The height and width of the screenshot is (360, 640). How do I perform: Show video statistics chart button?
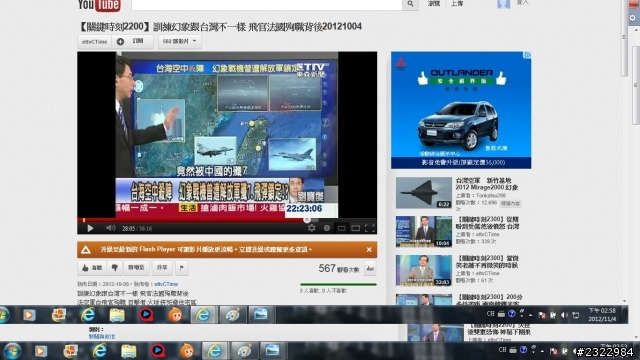(370, 268)
